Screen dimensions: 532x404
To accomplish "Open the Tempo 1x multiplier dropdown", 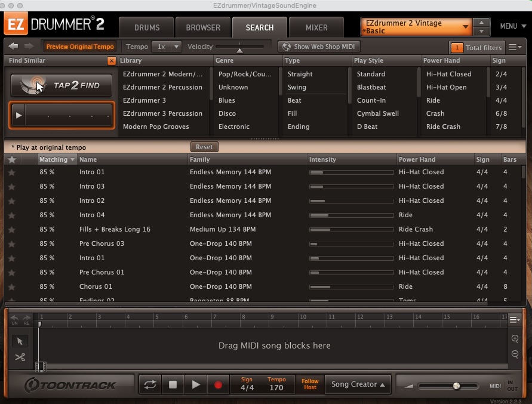I will (x=167, y=47).
